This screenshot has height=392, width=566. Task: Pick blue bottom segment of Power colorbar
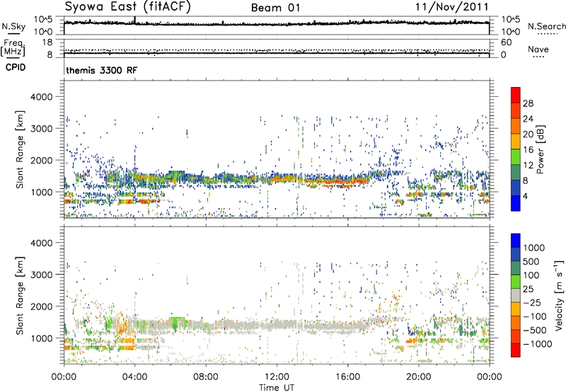516,204
